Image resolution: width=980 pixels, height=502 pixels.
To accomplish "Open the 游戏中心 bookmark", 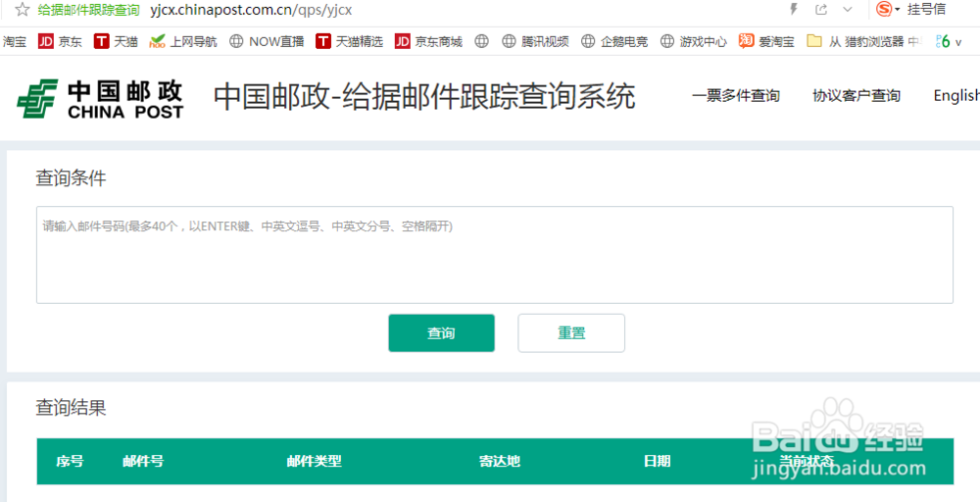I will 694,42.
